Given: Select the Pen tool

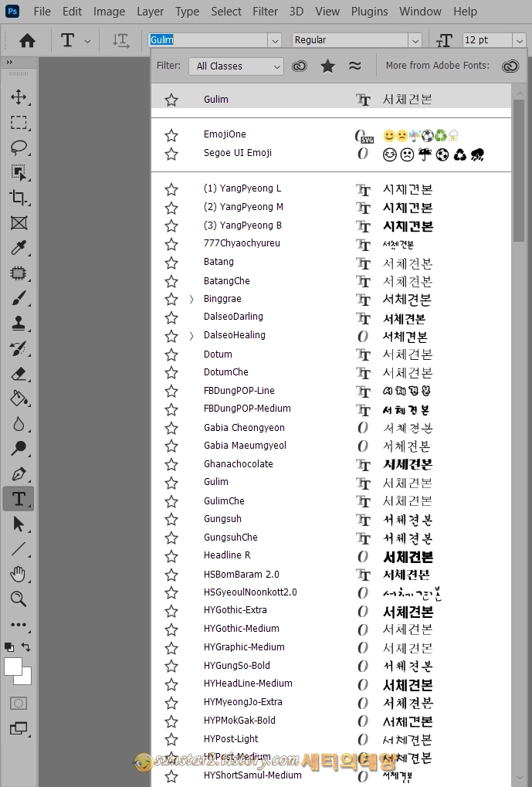Looking at the screenshot, I should tap(19, 473).
